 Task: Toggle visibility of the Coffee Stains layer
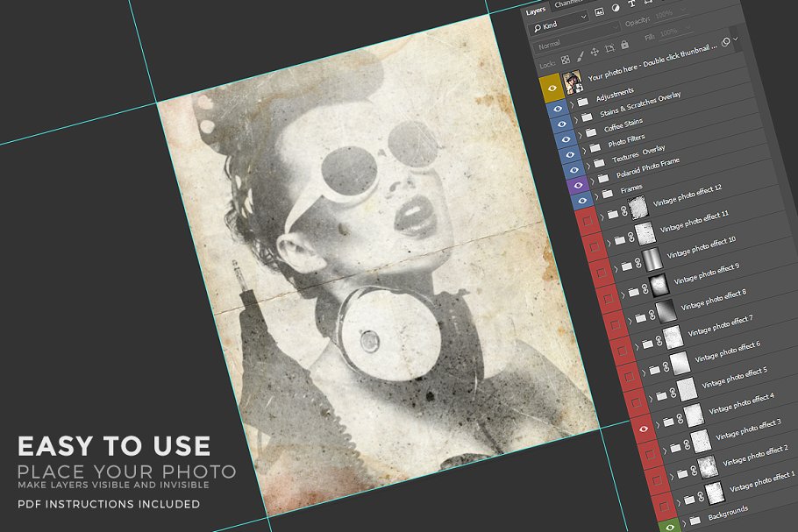566,139
